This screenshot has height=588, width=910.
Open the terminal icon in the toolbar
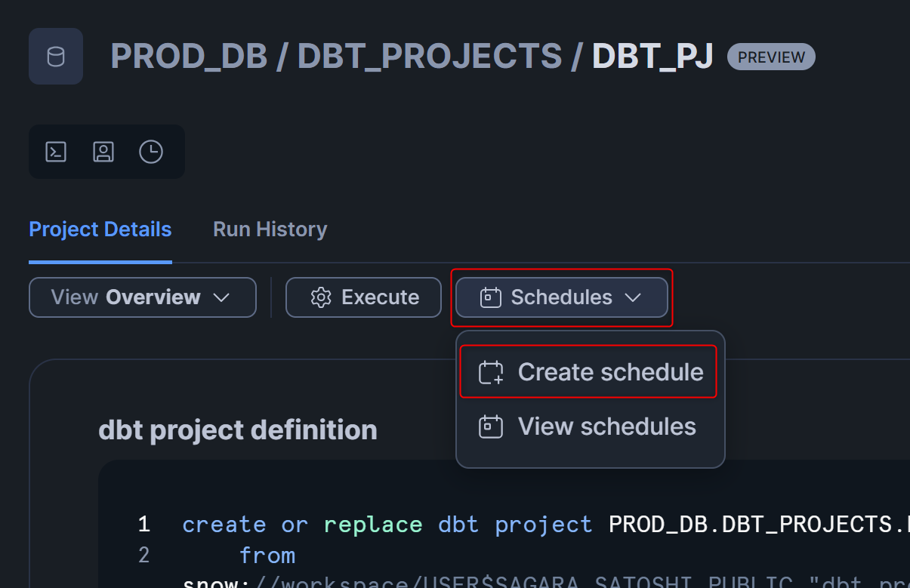click(56, 152)
